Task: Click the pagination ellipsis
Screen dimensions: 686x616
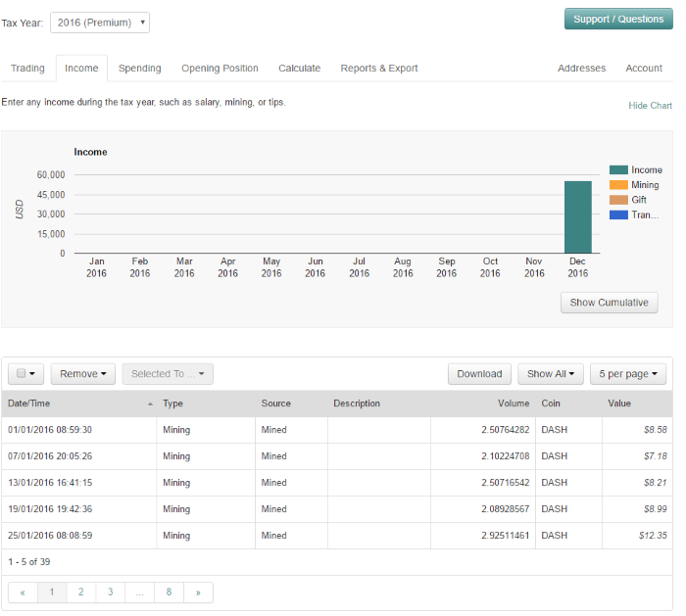Action: pos(139,592)
